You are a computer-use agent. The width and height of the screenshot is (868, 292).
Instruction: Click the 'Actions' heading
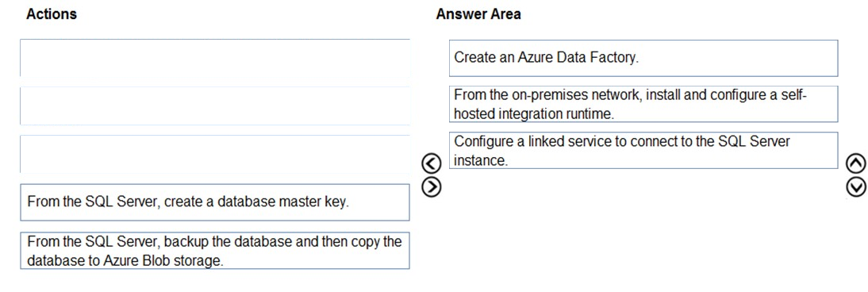coord(52,13)
